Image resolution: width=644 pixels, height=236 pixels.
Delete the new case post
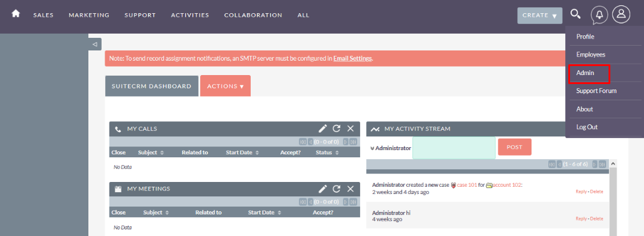click(x=596, y=192)
